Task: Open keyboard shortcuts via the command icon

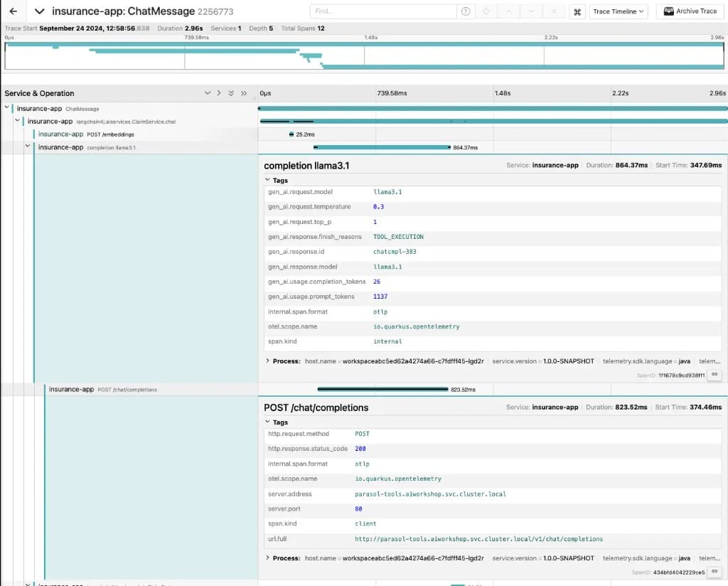Action: pyautogui.click(x=578, y=11)
